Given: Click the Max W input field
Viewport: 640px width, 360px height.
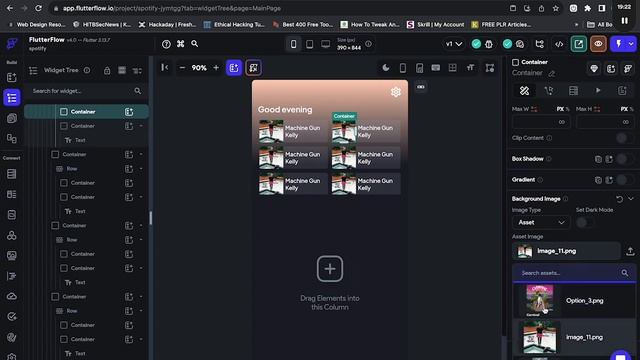Looking at the screenshot, I should pos(541,122).
